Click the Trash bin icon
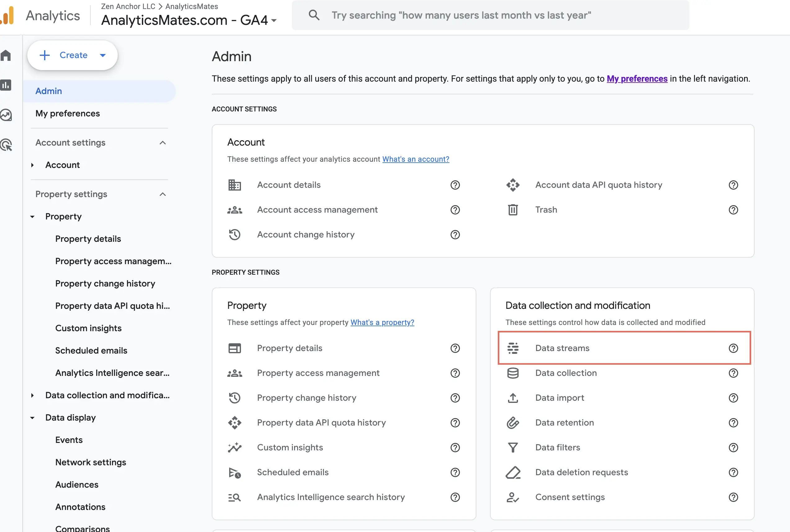 pos(513,210)
